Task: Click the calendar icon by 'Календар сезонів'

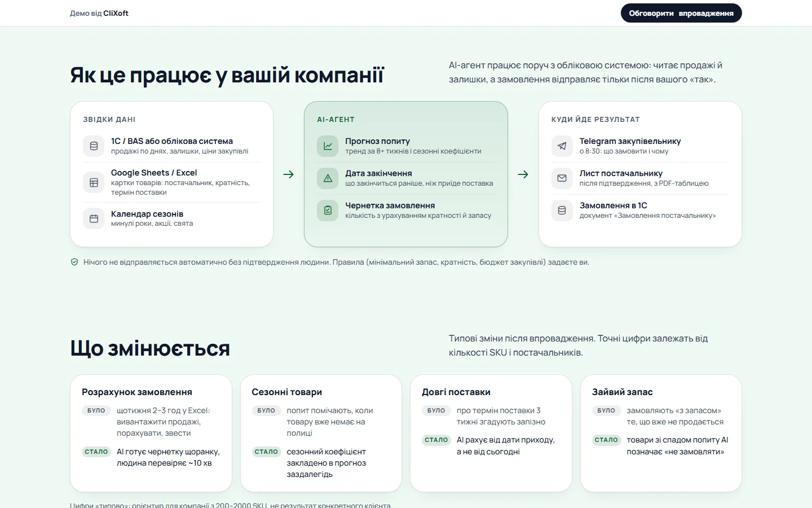Action: 94,218
